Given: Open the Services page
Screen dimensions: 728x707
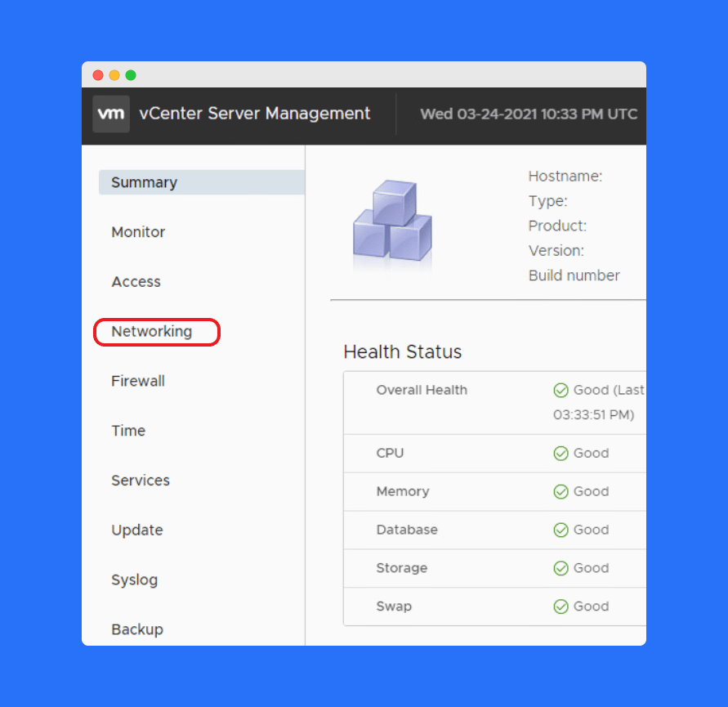Looking at the screenshot, I should [141, 481].
